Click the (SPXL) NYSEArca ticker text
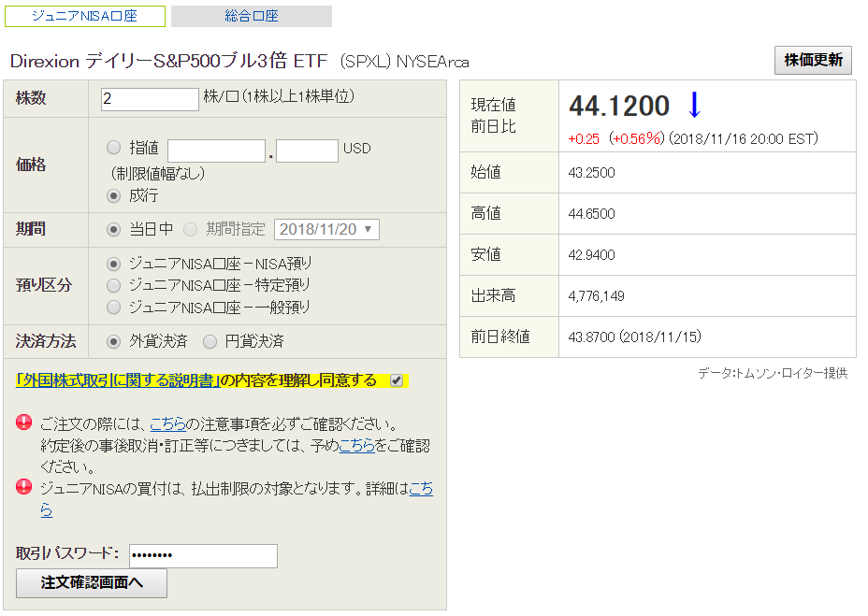This screenshot has height=616, width=868. (x=405, y=62)
